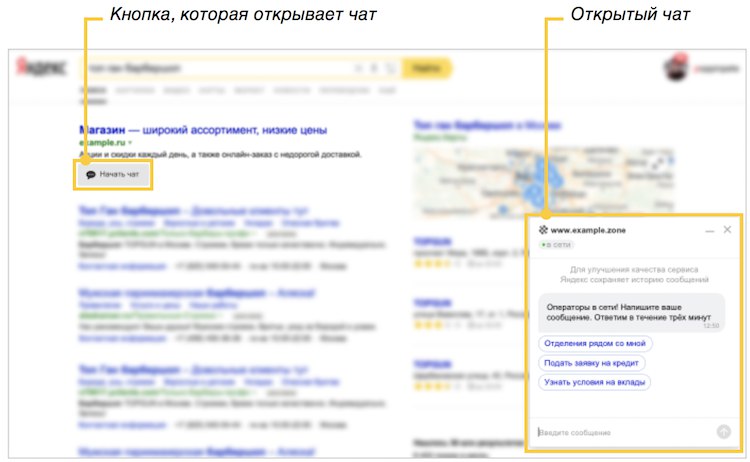750x462 pixels.
Task: Click the 'Начать чат' button
Action: pyautogui.click(x=113, y=175)
